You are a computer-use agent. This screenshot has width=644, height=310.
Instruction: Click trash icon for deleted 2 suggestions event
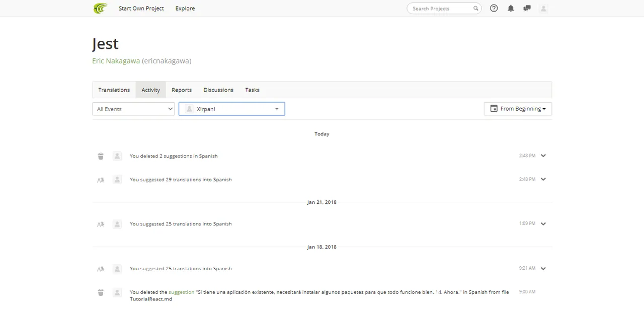(x=101, y=156)
